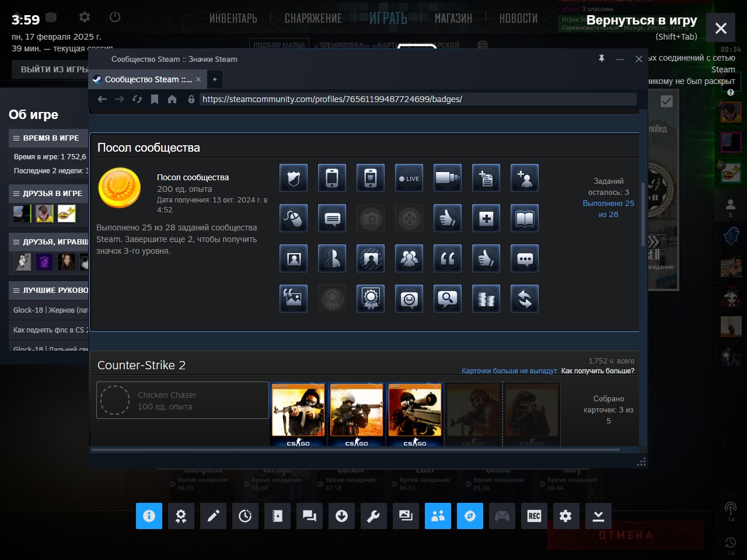The width and height of the screenshot is (747, 560).
Task: Toggle the REC recording overlay button
Action: coord(534,516)
